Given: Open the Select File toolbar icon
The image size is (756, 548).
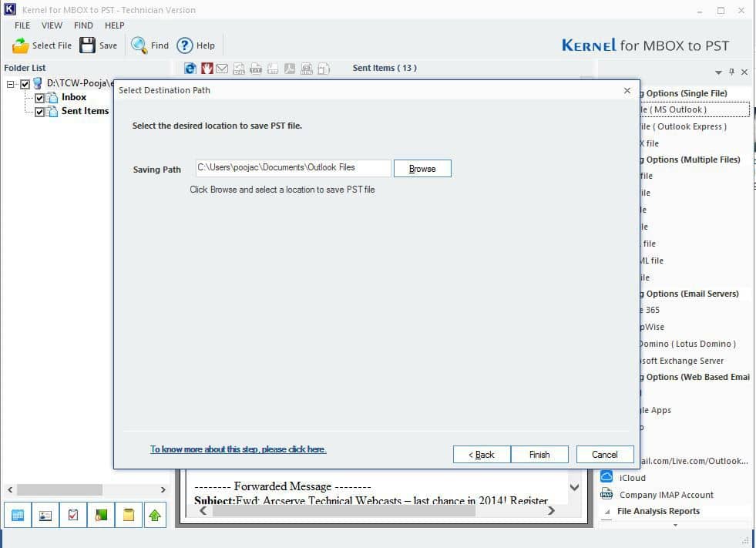Looking at the screenshot, I should click(x=21, y=45).
